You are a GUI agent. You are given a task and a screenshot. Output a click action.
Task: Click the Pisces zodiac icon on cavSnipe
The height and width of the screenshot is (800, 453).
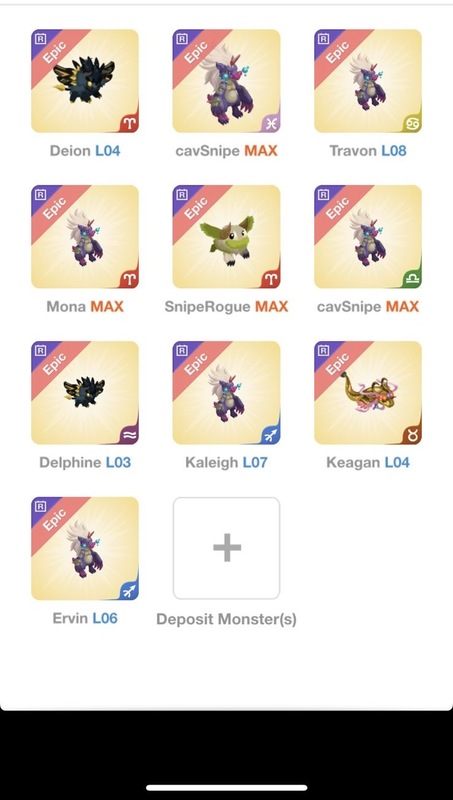pos(271,124)
